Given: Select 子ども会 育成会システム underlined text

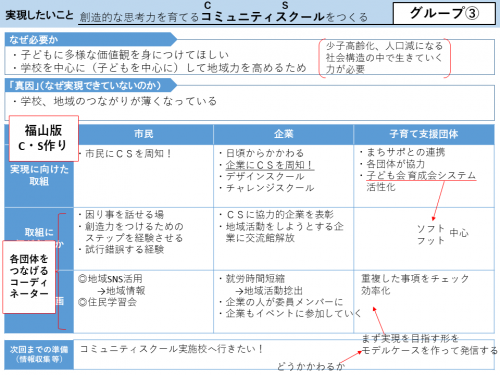Looking at the screenshot, I should [x=421, y=175].
